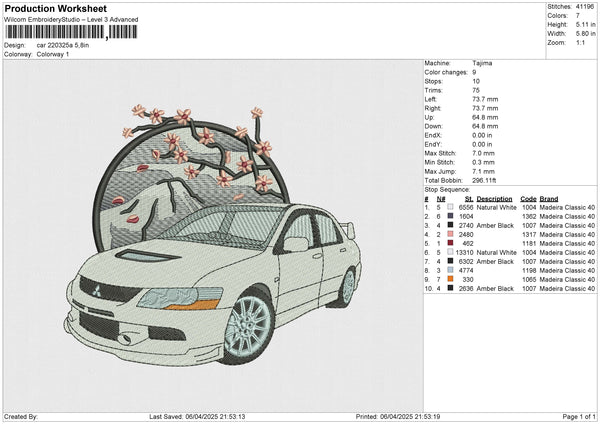Click the Up value '64.8 mm'
The width and height of the screenshot is (600, 424).
pyautogui.click(x=485, y=117)
